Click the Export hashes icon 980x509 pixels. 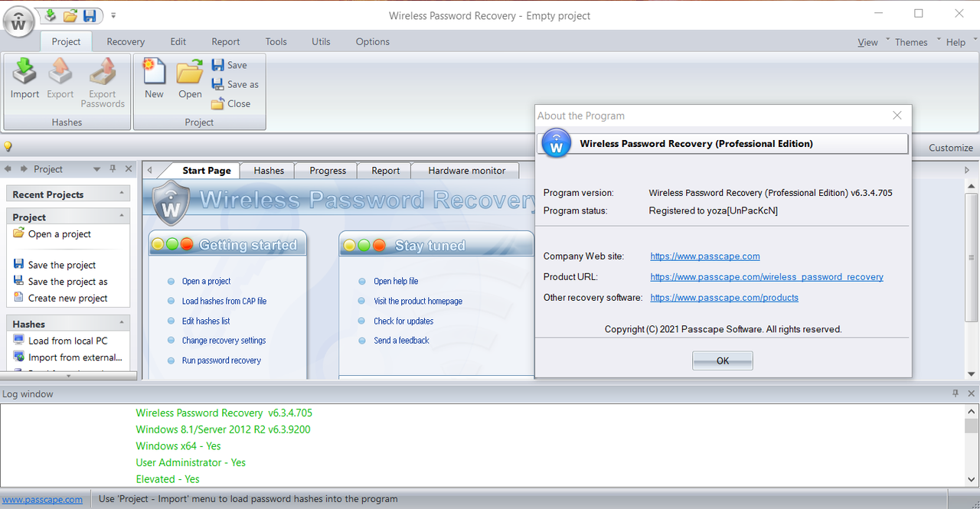[60, 79]
